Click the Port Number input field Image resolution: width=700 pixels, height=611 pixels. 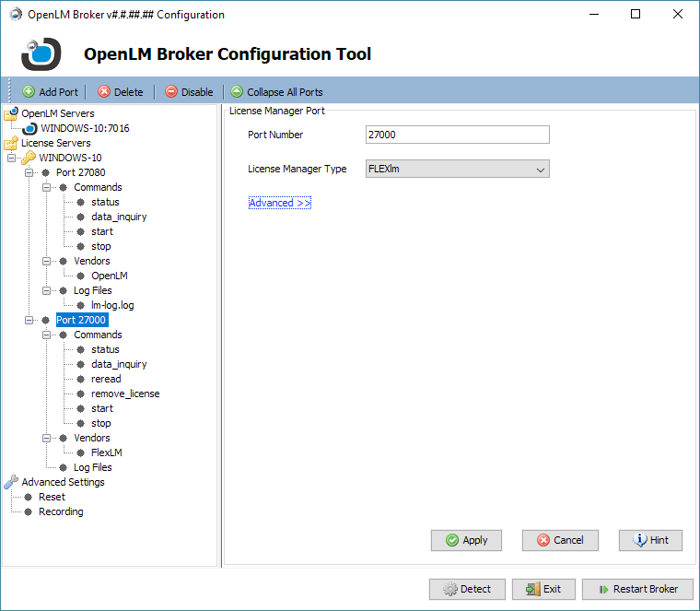coord(457,135)
